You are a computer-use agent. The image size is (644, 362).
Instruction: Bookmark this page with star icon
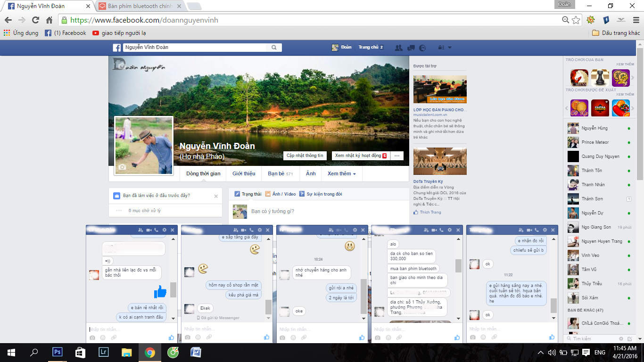pyautogui.click(x=576, y=20)
